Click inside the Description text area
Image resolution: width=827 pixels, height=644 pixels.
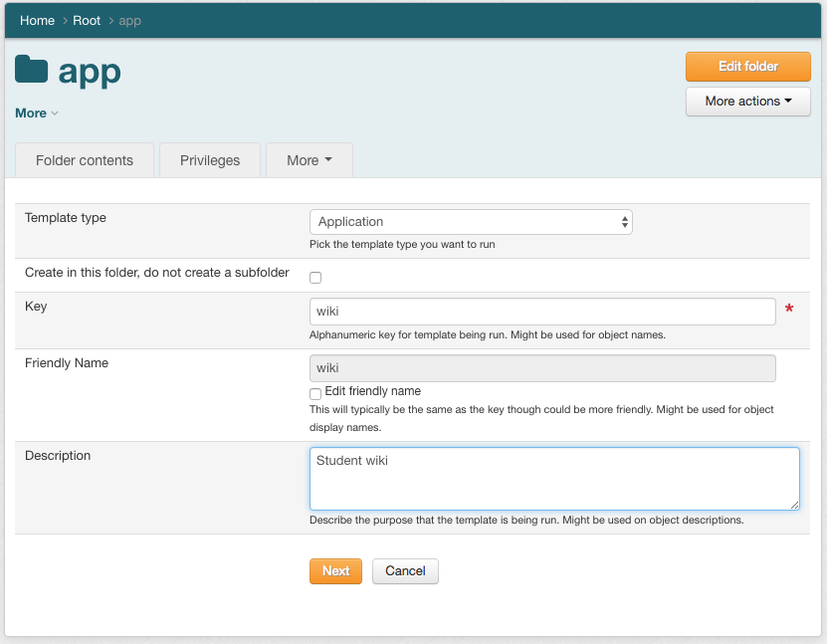coord(553,479)
